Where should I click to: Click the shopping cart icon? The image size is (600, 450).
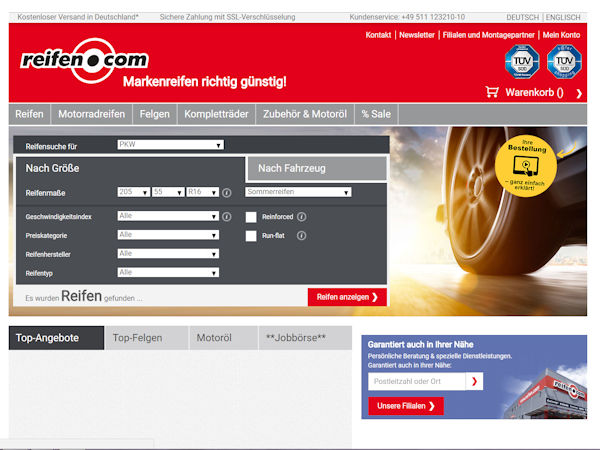pos(492,92)
